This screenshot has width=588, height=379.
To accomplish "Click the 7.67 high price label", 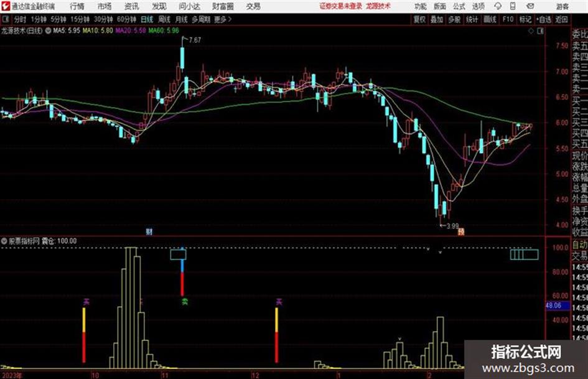I will tap(195, 40).
